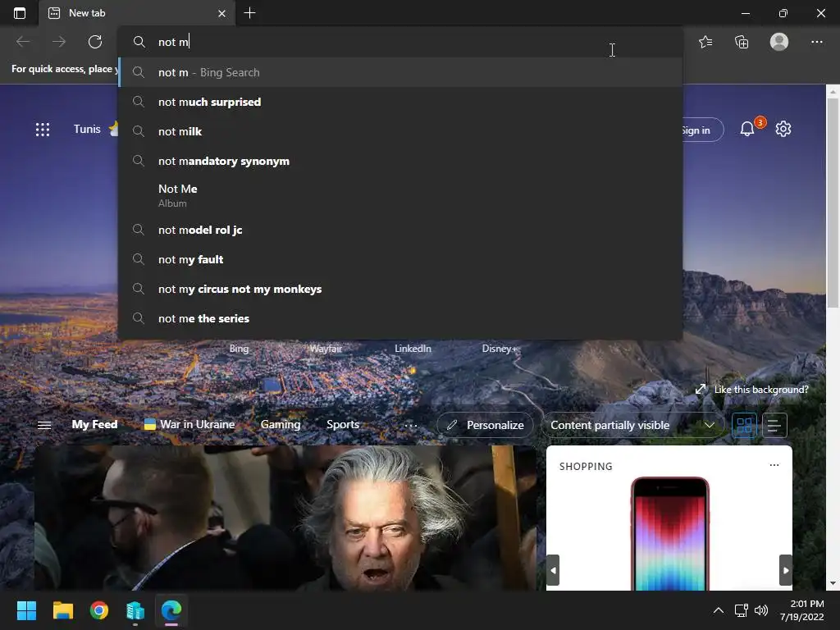Click Shopping carousel previous arrow
Viewport: 840px width, 630px height.
click(x=554, y=570)
